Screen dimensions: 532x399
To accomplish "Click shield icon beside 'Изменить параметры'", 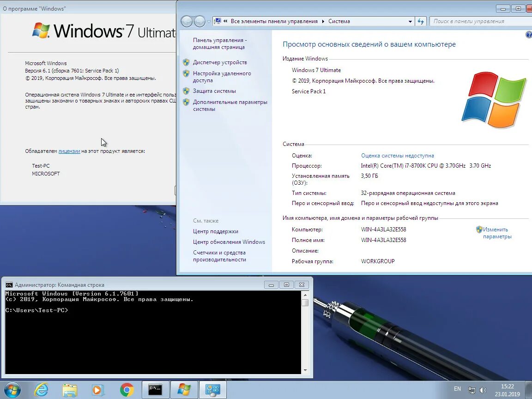I will click(479, 230).
